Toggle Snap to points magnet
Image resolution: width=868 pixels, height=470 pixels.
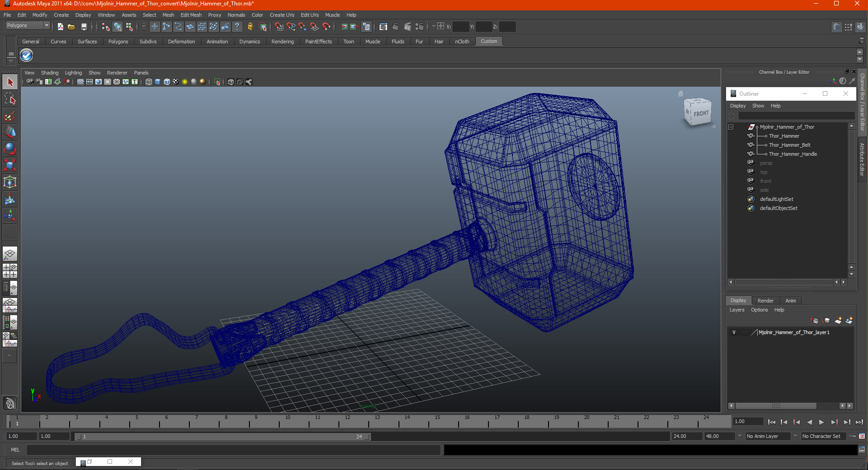click(303, 27)
